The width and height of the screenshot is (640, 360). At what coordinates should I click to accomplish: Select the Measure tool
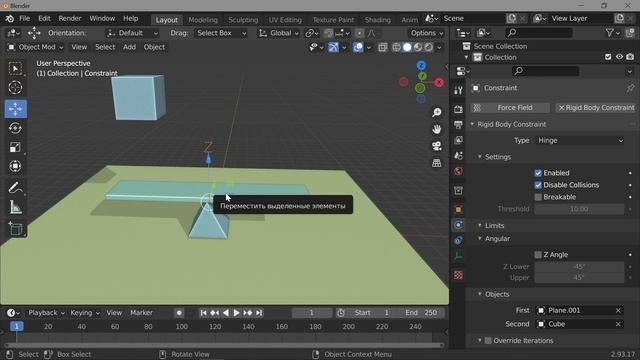[16, 207]
